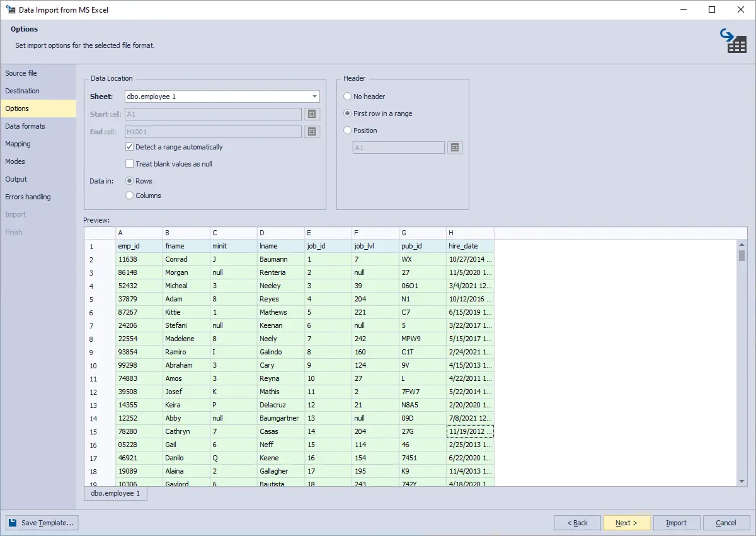Image resolution: width=756 pixels, height=536 pixels.
Task: Switch Data in to Columns
Action: 129,195
